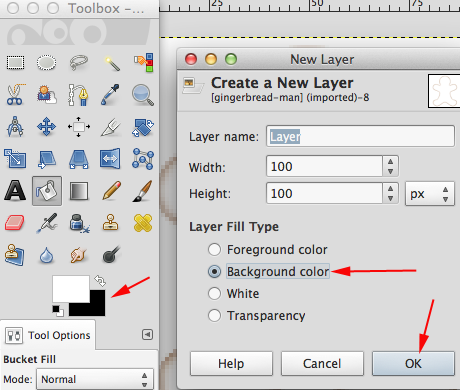Image resolution: width=460 pixels, height=390 pixels.
Task: Select the Blend gradient tool
Action: click(79, 191)
